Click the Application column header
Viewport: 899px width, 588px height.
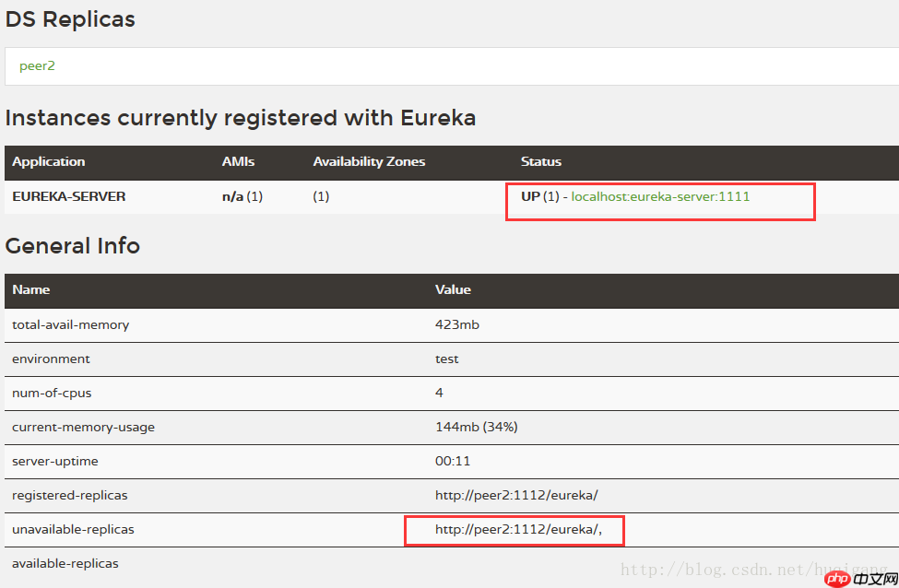point(48,161)
